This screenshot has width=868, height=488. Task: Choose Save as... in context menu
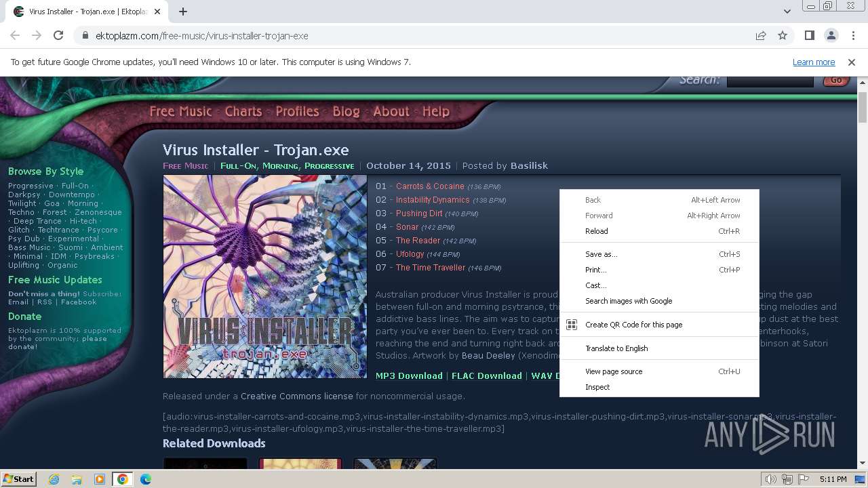(659, 254)
